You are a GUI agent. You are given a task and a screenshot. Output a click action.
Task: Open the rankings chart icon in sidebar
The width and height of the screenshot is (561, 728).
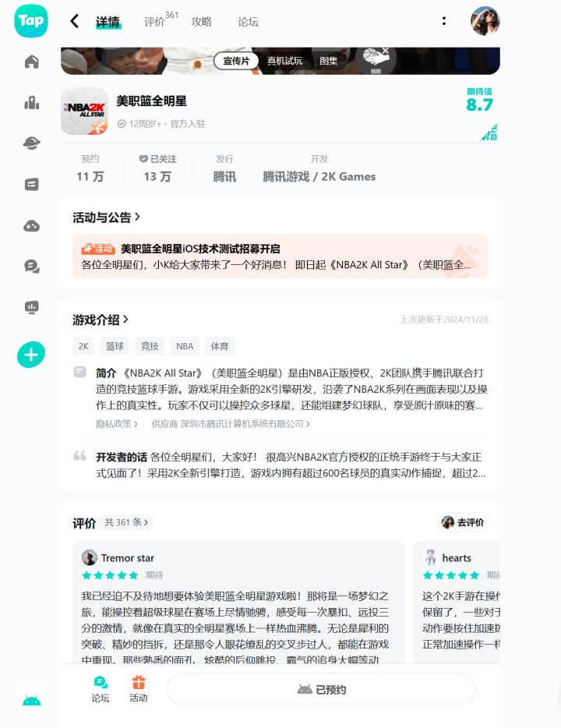[x=31, y=103]
